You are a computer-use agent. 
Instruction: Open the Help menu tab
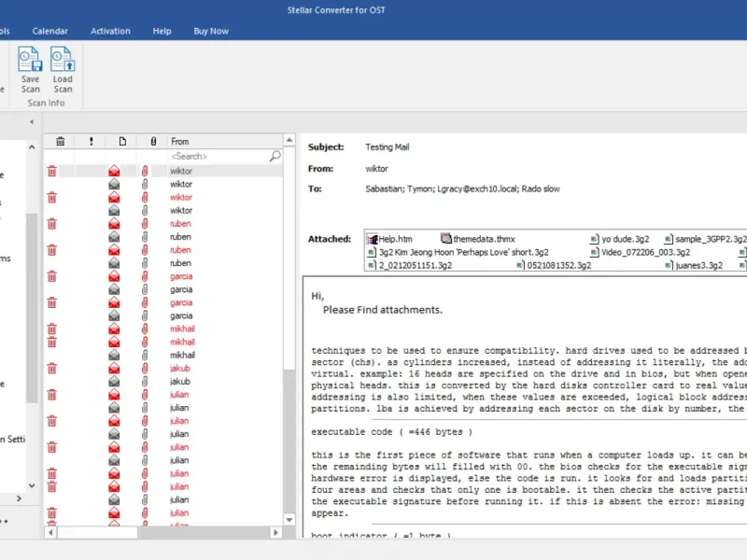[162, 31]
